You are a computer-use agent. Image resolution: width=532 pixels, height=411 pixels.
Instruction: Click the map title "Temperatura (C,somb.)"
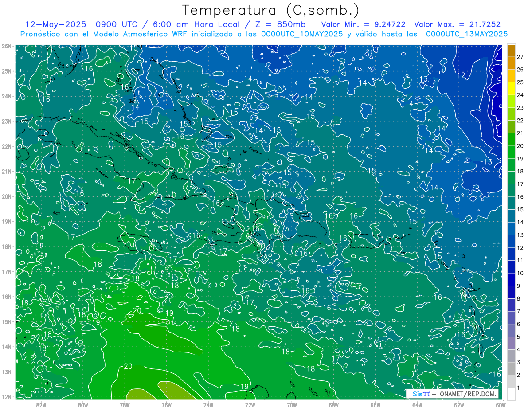click(x=270, y=10)
